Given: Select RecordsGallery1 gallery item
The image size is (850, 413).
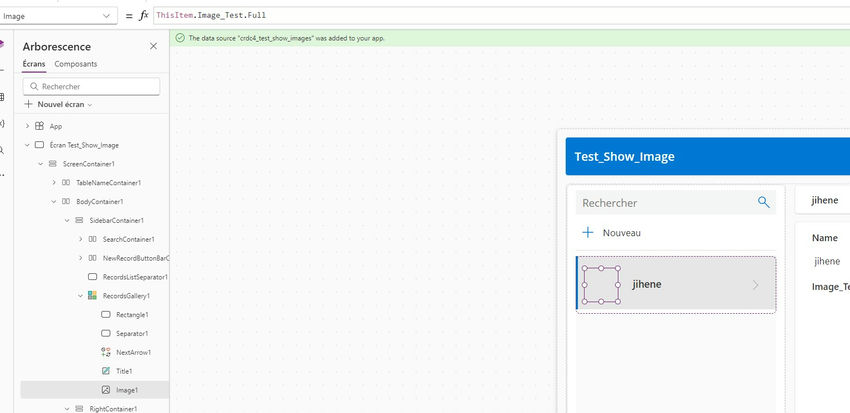Looking at the screenshot, I should (126, 296).
